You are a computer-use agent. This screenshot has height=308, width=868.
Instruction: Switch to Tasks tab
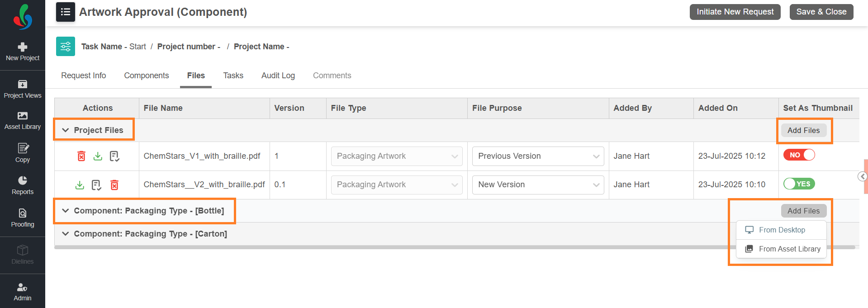click(x=233, y=76)
